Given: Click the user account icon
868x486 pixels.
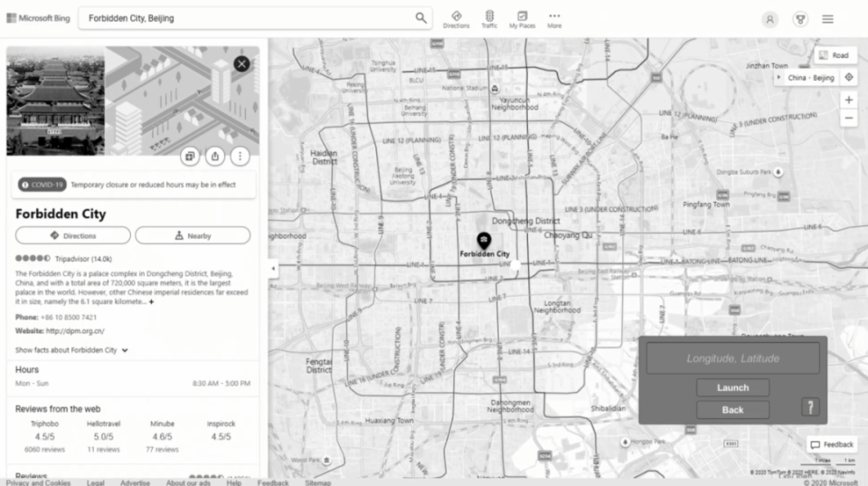Looking at the screenshot, I should [x=769, y=19].
